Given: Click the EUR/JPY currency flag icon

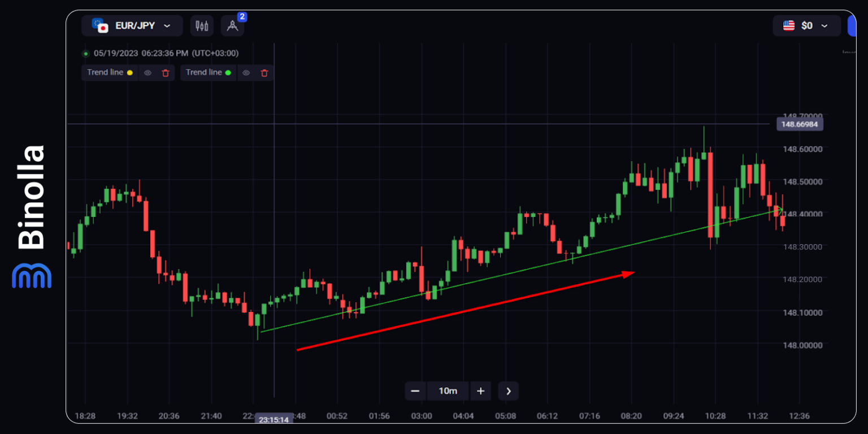Looking at the screenshot, I should [101, 26].
